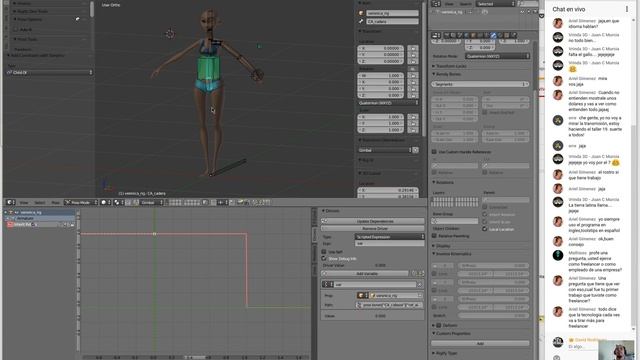The width and height of the screenshot is (640, 360).
Task: Remove the driver variable with the X icon
Action: pyautogui.click(x=420, y=284)
